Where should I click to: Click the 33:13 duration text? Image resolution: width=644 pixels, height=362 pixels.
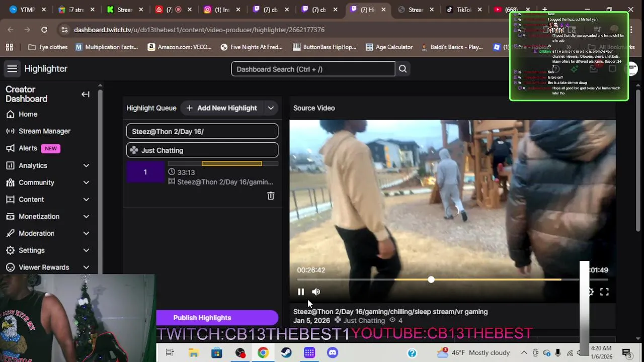point(186,172)
